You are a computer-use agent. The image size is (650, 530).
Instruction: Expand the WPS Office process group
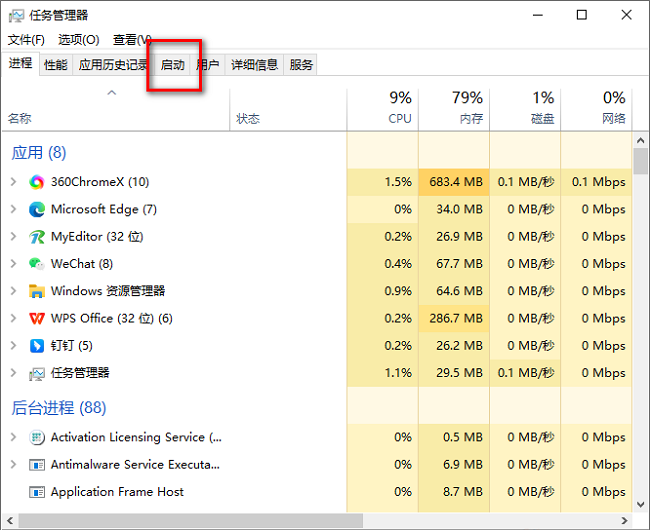[x=14, y=318]
